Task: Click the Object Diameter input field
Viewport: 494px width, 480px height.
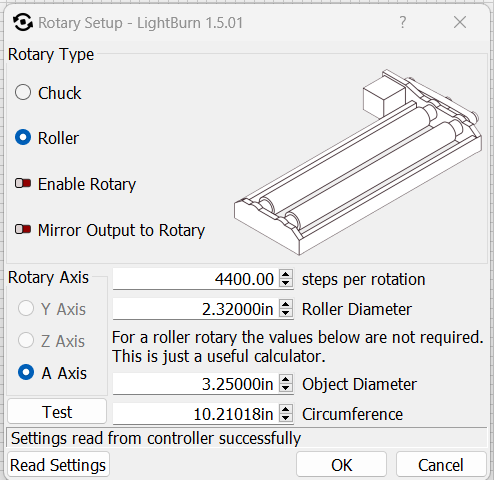Action: coord(195,384)
